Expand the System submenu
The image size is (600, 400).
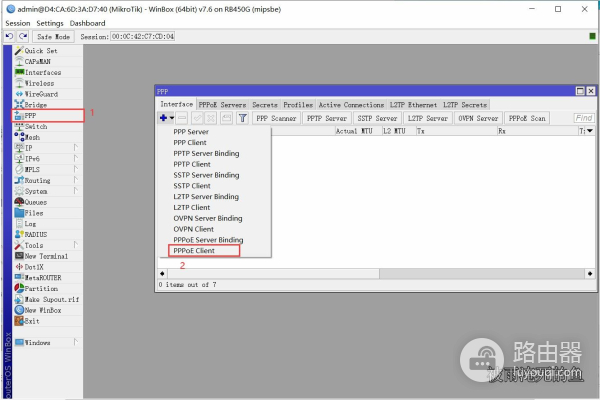[x=76, y=191]
